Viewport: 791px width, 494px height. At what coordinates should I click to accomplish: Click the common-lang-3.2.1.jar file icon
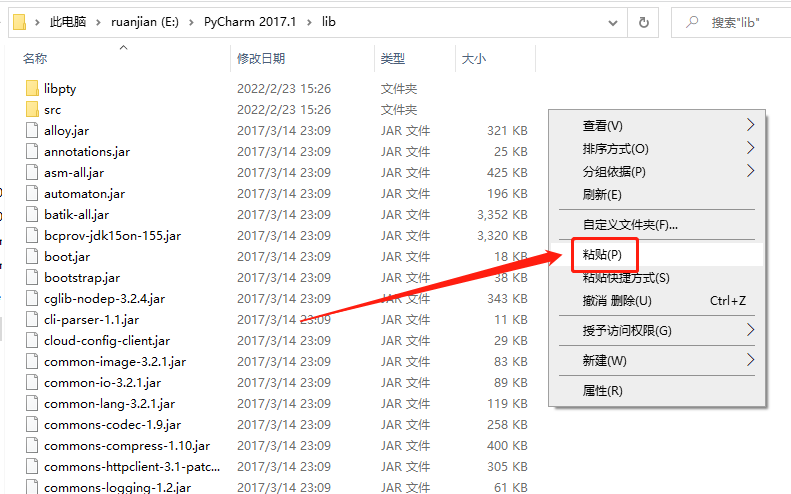32,404
